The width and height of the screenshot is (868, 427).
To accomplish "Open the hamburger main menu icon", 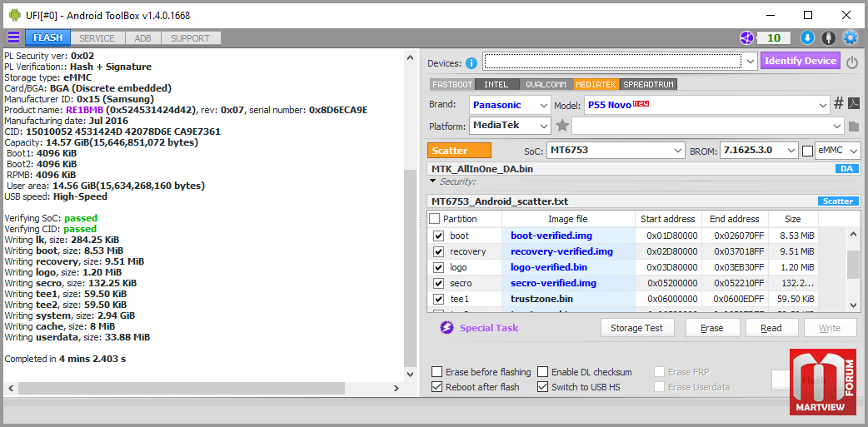I will tap(13, 37).
